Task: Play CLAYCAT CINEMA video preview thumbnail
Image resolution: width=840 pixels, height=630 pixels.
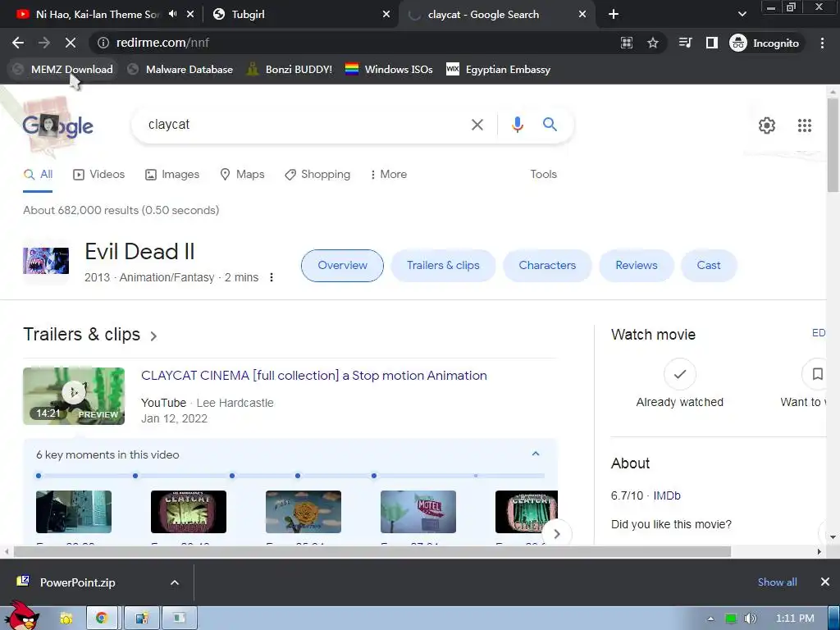Action: (74, 396)
